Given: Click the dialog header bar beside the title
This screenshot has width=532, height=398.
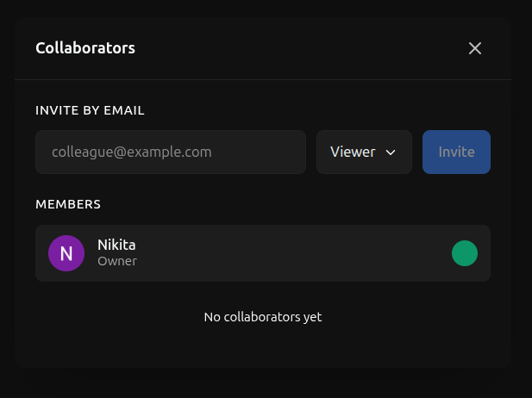Looking at the screenshot, I should point(293,48).
